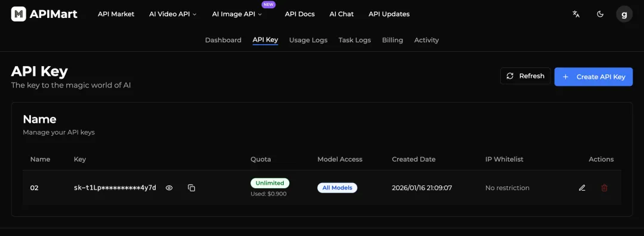The image size is (644, 236).
Task: Reveal the API key with eye icon
Action: coord(169,188)
